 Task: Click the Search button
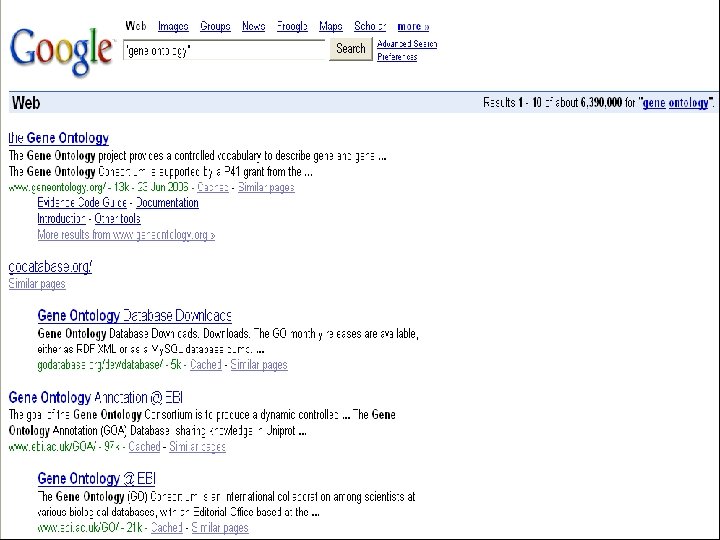coord(351,49)
